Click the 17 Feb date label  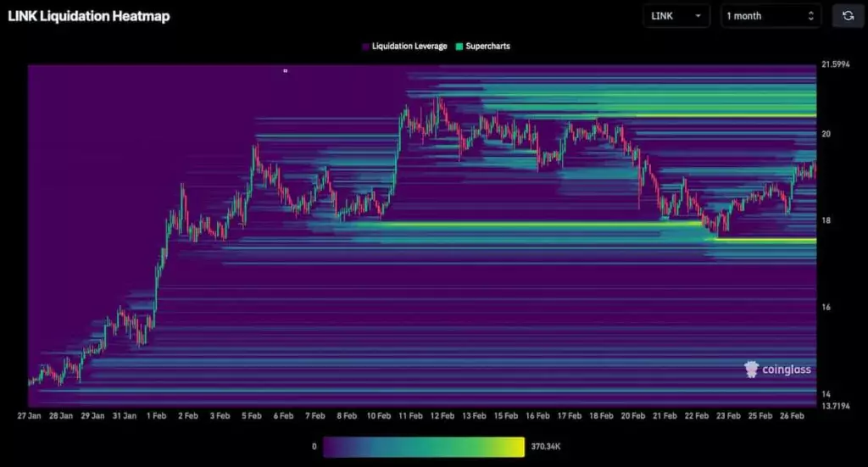tap(570, 415)
